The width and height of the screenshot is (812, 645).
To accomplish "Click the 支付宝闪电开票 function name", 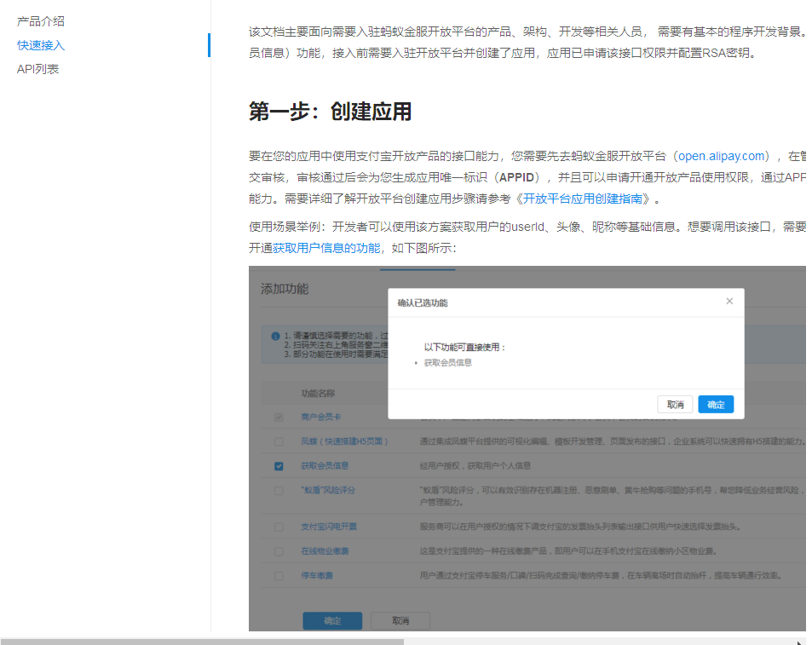I will [329, 527].
